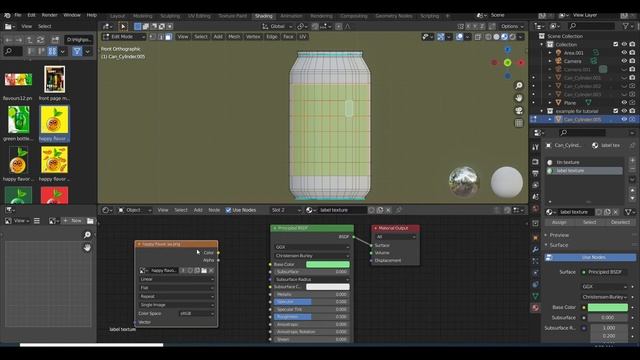640x360 pixels.
Task: Toggle Can_Cylinder.005 visibility eye
Action: point(624,119)
